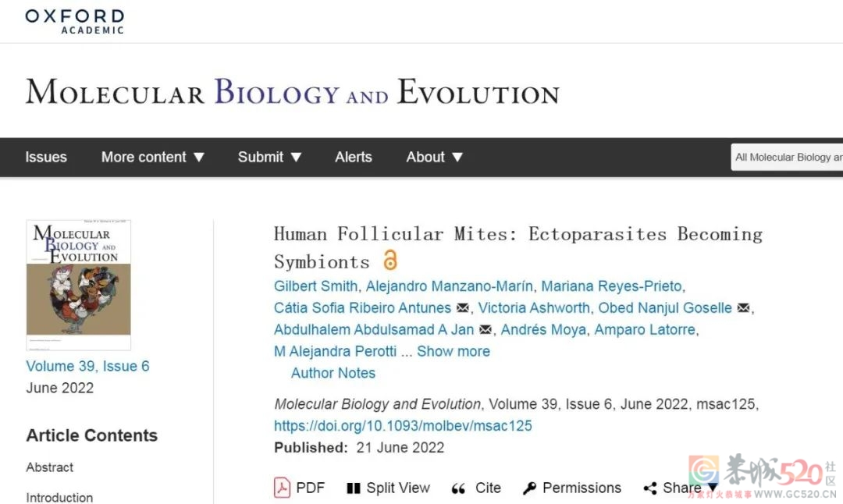
Task: Click the All Molecular Biology search scope field
Action: (787, 157)
